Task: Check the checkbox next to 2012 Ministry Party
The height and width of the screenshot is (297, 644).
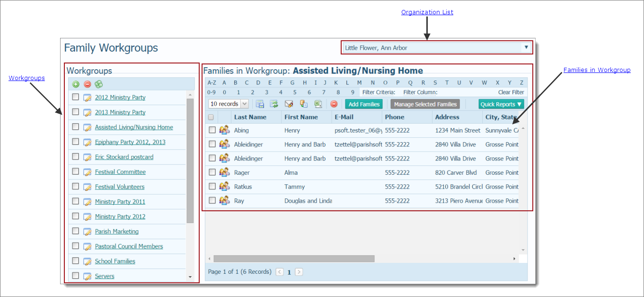Action: pos(75,98)
